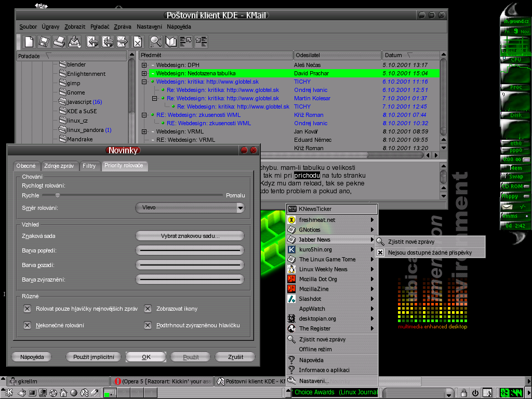Open the Barva zvýraznění color picker
The image size is (532, 399).
(190, 280)
